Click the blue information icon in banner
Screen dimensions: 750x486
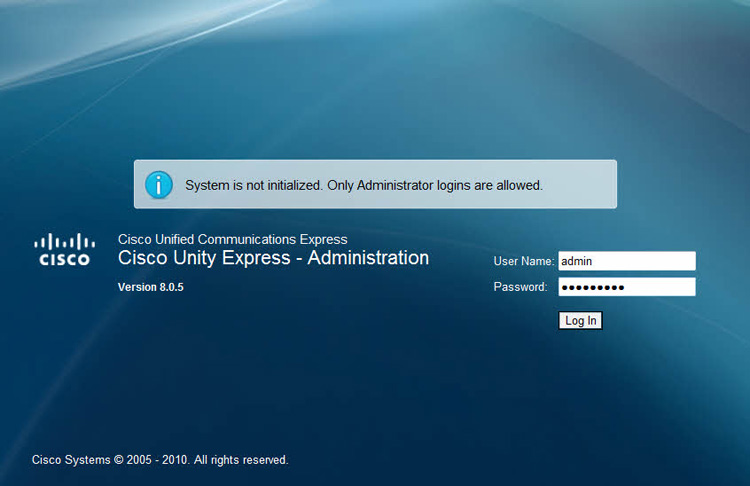point(159,185)
